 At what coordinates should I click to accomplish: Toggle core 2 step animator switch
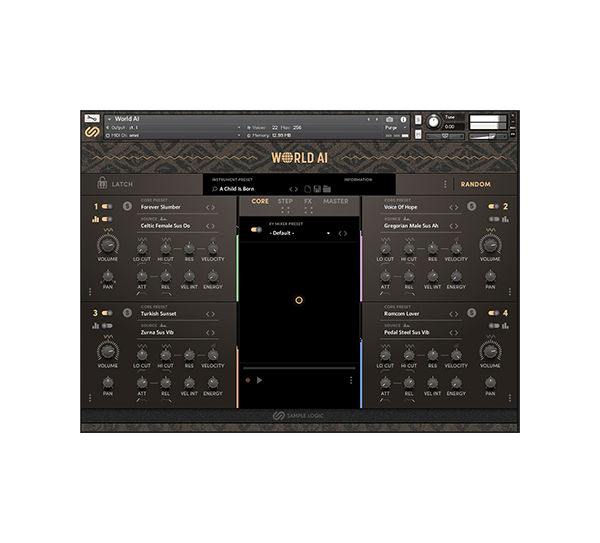click(x=494, y=219)
